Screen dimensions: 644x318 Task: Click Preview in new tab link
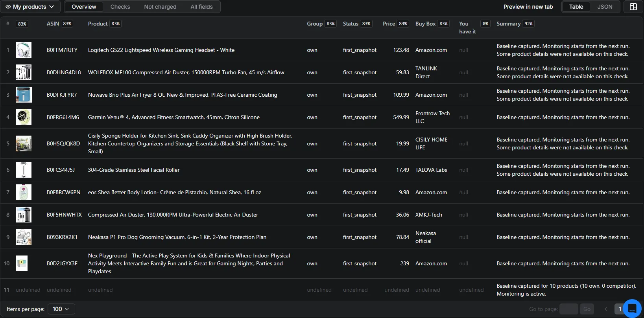click(528, 7)
